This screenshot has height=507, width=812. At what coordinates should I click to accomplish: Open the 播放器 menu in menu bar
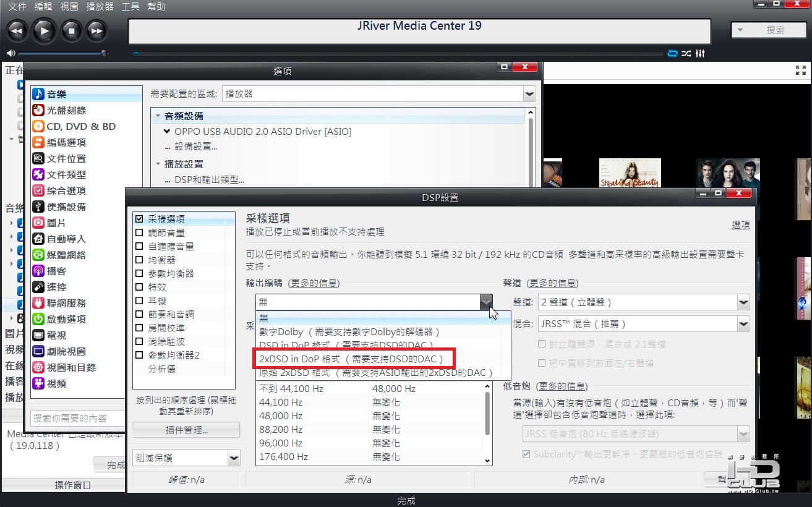point(100,7)
